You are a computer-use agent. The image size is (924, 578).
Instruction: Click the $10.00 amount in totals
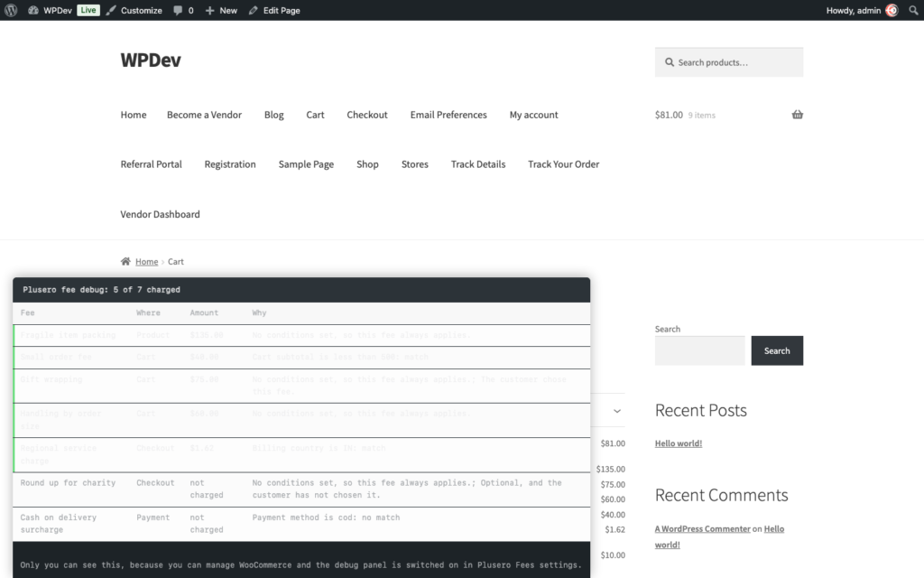click(613, 555)
